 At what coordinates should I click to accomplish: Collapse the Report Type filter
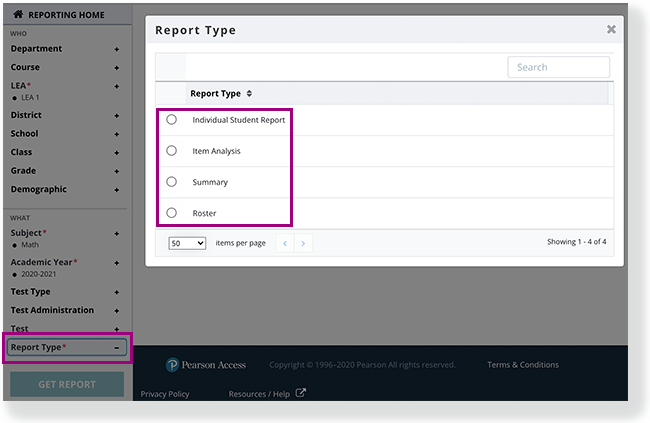(x=116, y=348)
